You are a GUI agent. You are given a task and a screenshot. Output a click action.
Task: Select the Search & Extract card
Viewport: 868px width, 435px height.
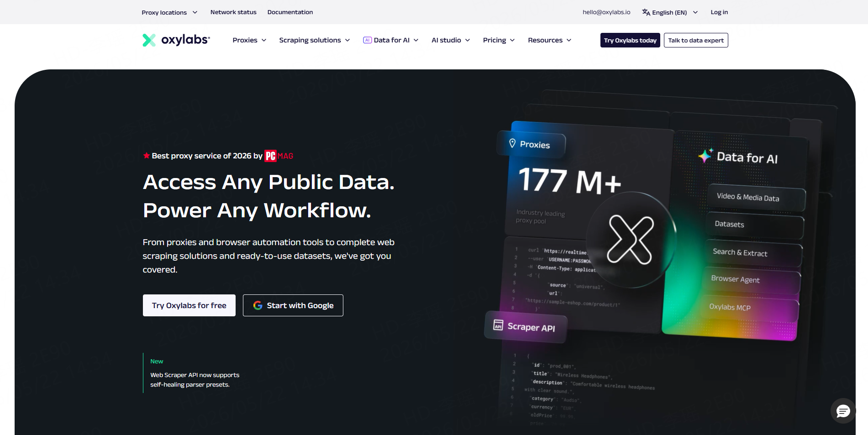[x=754, y=253]
